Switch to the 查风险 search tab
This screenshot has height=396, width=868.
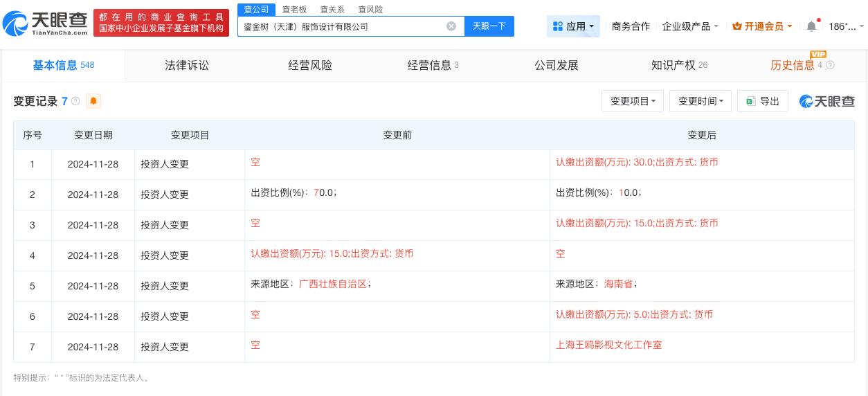point(370,10)
